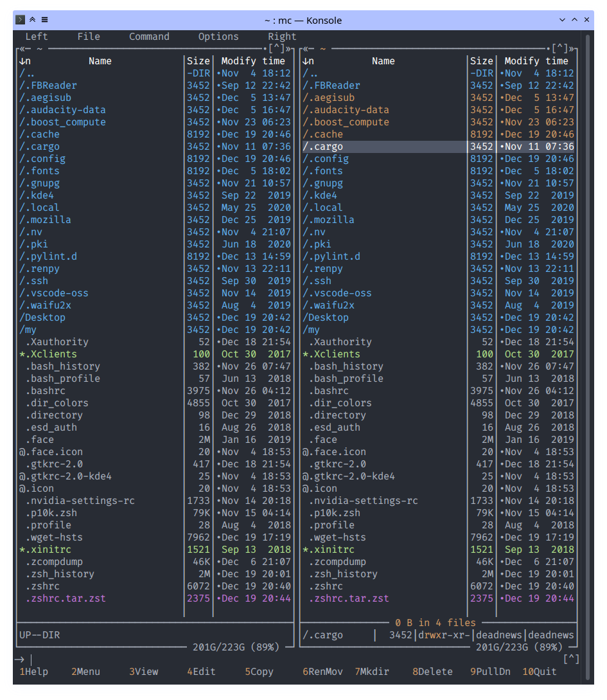
Task: Click the left panel « history back arrow
Action: [x=22, y=49]
